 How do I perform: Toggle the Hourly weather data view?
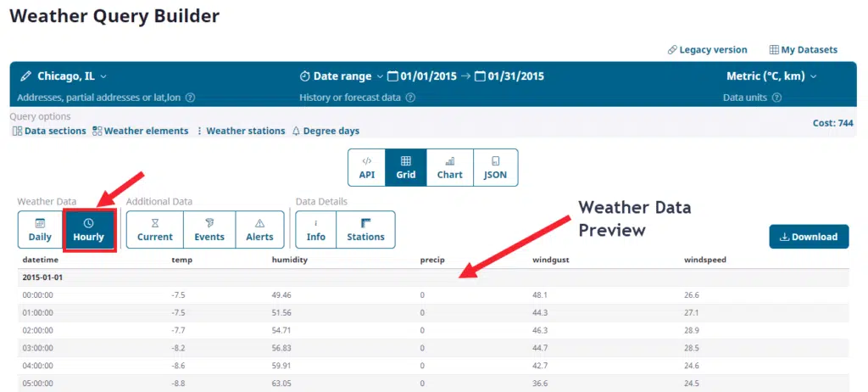click(x=88, y=230)
